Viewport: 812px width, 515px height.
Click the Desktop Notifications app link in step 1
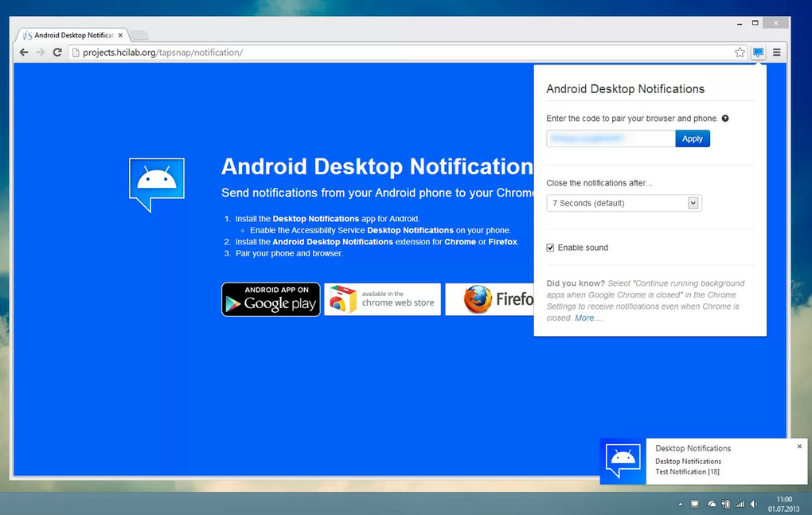coord(316,218)
